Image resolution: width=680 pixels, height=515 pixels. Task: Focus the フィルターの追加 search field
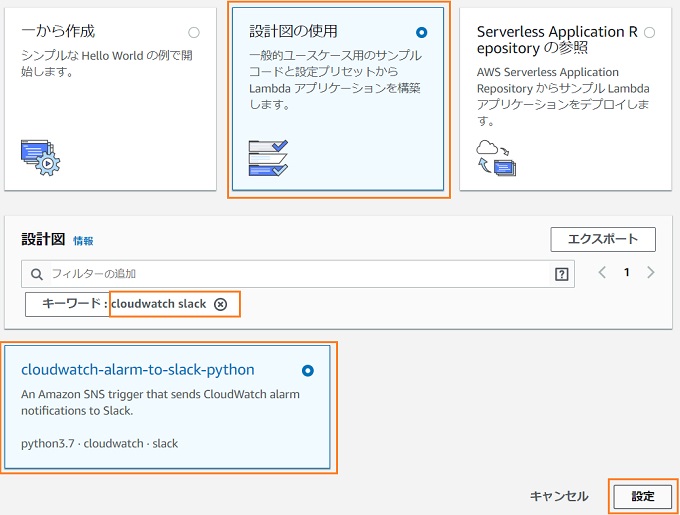298,274
